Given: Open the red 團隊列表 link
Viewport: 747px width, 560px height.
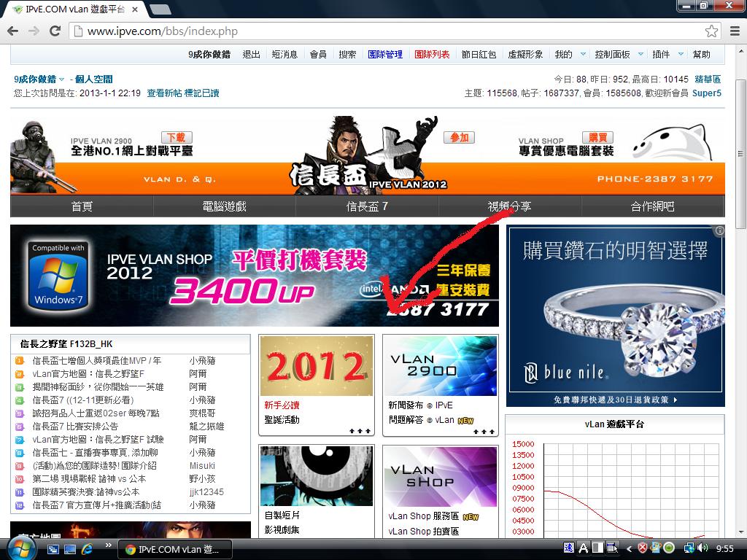Looking at the screenshot, I should tap(432, 54).
